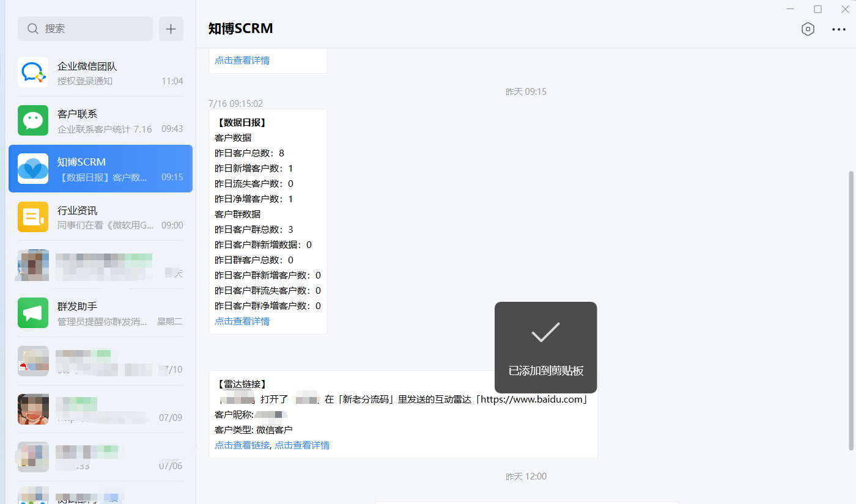
Task: Click the yellow 行业资讯 avatar icon
Action: click(x=33, y=217)
